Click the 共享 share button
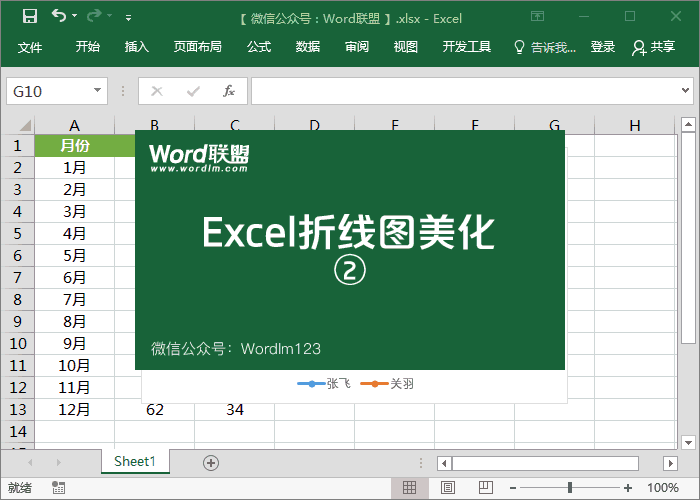700x500 pixels. pyautogui.click(x=654, y=47)
